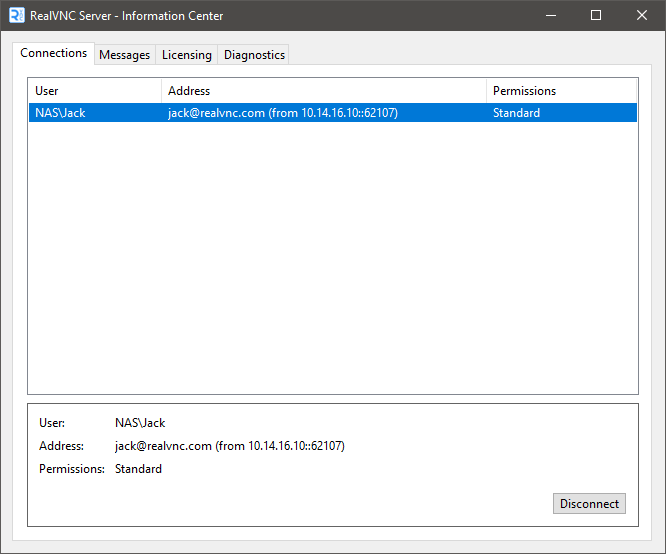Disconnect the selected user session
Image resolution: width=666 pixels, height=554 pixels.
click(589, 503)
